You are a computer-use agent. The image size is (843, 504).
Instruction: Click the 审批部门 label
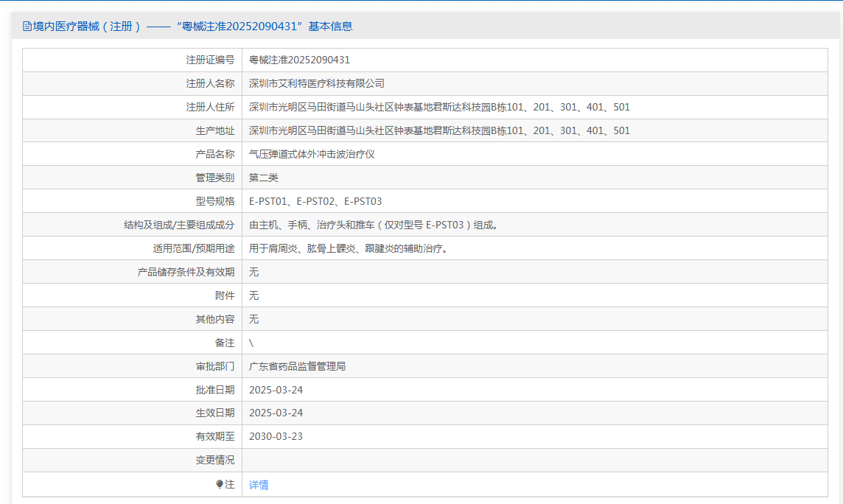tap(215, 366)
